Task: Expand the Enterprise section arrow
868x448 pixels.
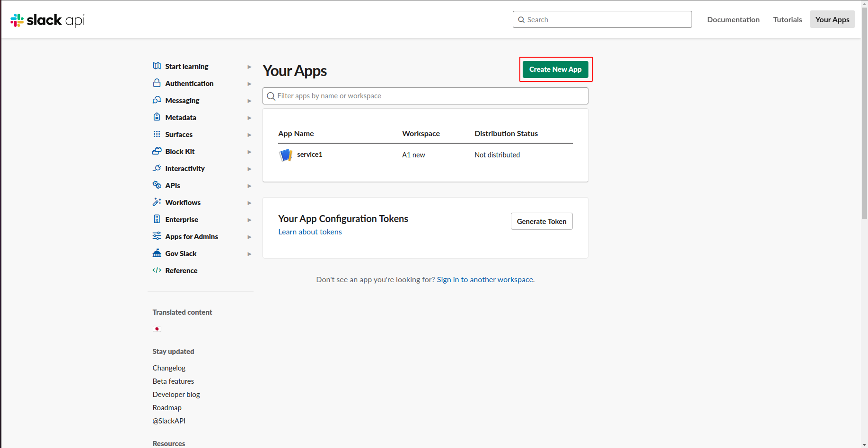Action: tap(249, 220)
